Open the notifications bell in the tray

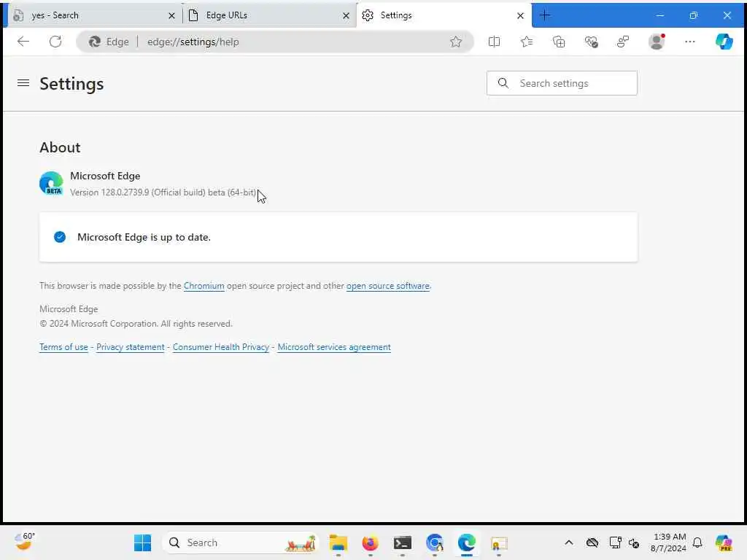[697, 542]
